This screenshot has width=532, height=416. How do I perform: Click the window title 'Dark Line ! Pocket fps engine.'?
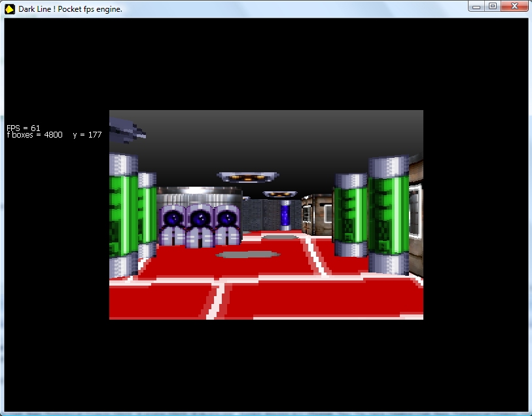tap(70, 9)
